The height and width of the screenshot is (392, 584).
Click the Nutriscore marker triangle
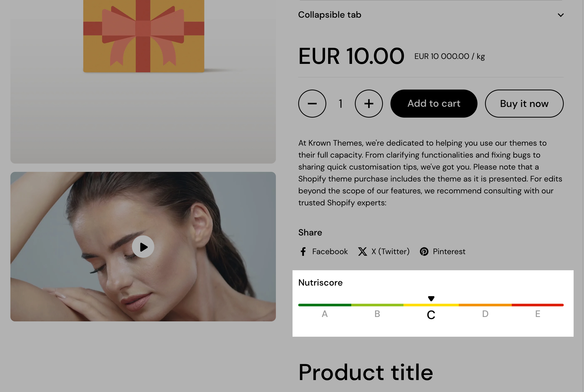coord(431,299)
